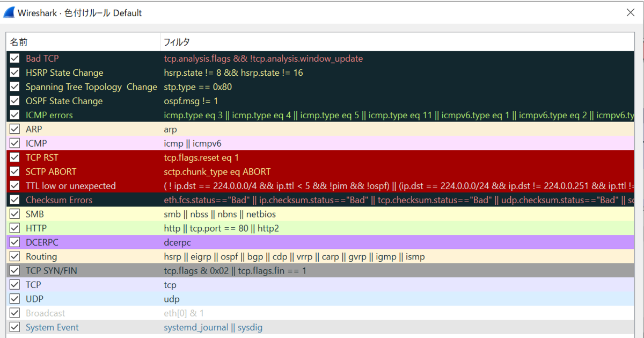Image resolution: width=644 pixels, height=338 pixels.
Task: Disable Spanning Tree Topology Change checkbox
Action: [x=14, y=87]
